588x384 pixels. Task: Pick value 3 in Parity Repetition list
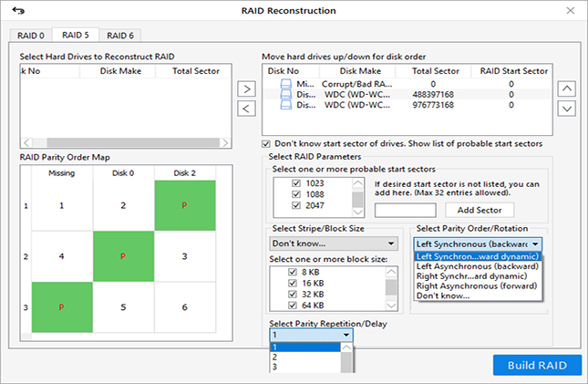click(x=274, y=368)
